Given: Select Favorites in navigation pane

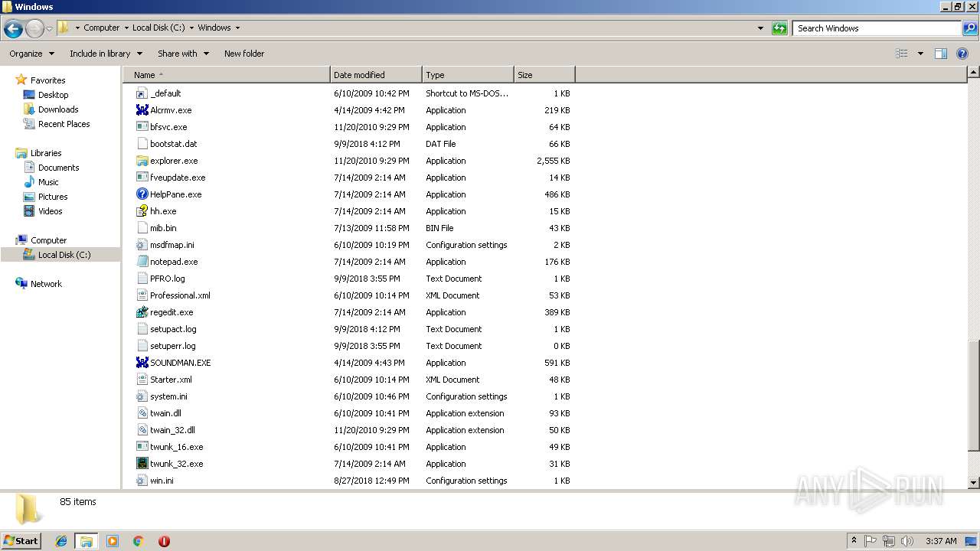Looking at the screenshot, I should (47, 80).
